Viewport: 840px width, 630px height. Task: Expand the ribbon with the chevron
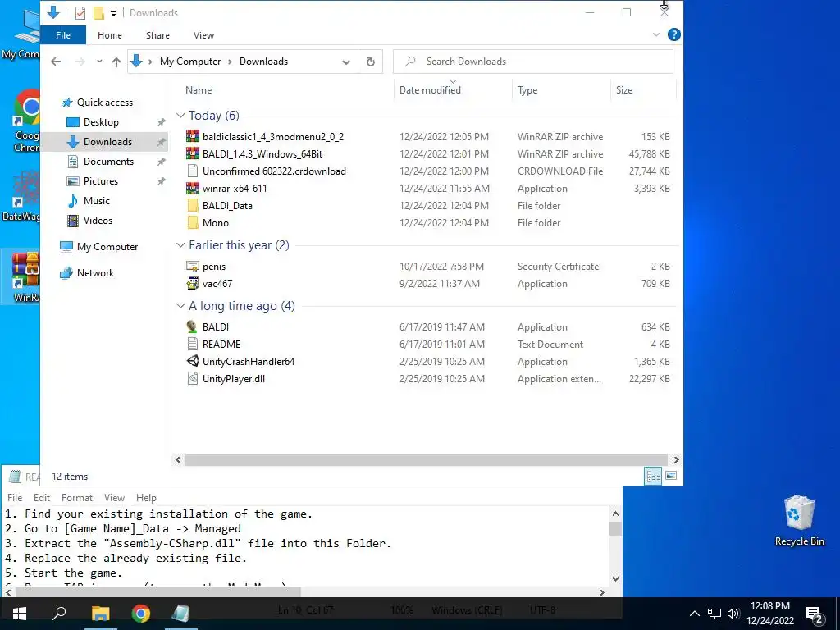point(655,34)
